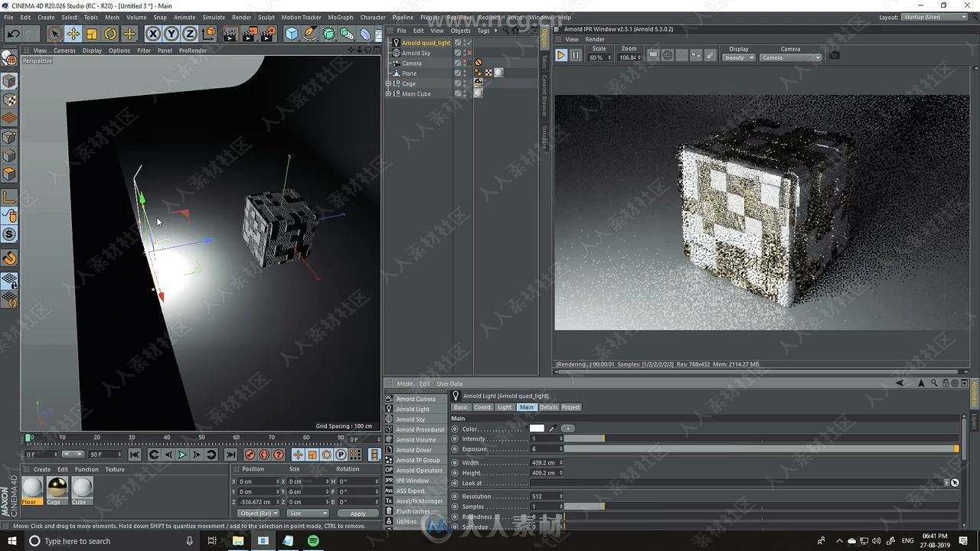This screenshot has width=980, height=551.
Task: Click snapshot camera icon in IPR window
Action: click(835, 55)
